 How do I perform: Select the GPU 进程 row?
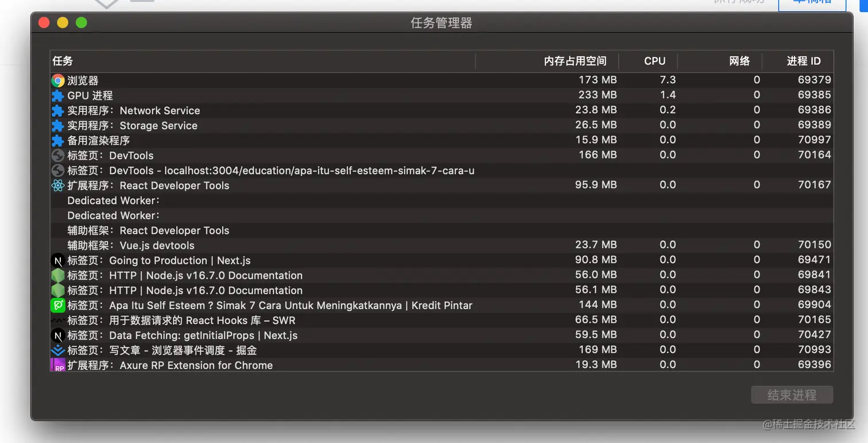click(x=441, y=95)
